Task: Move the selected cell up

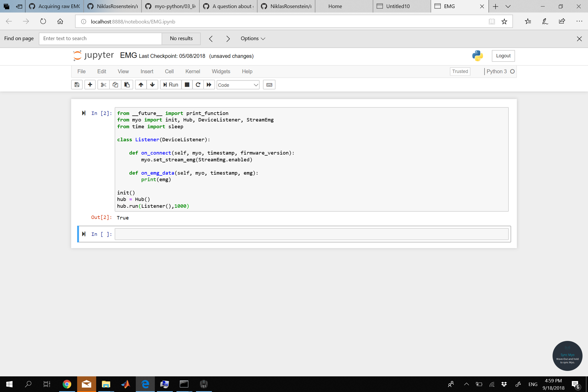Action: [141, 84]
